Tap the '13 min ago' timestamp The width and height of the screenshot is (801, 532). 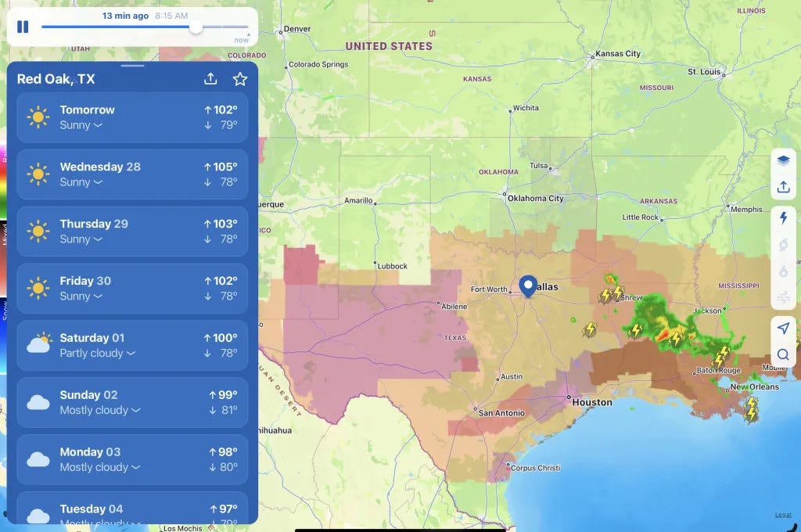pos(125,16)
